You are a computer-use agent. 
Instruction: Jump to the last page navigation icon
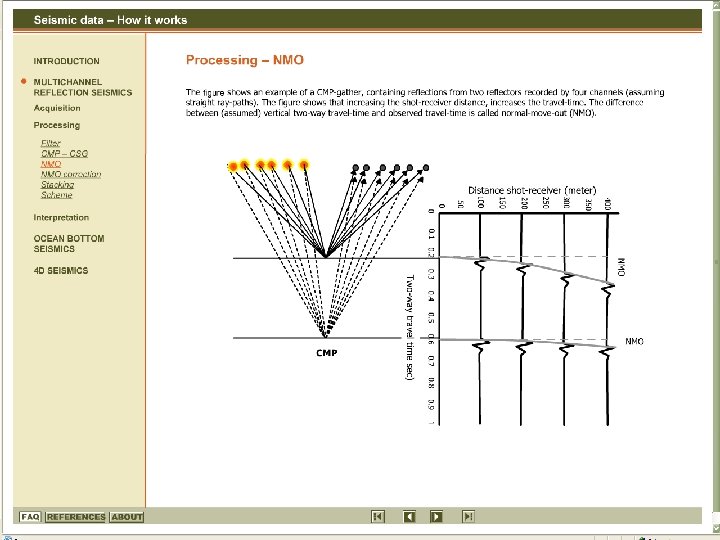point(468,517)
